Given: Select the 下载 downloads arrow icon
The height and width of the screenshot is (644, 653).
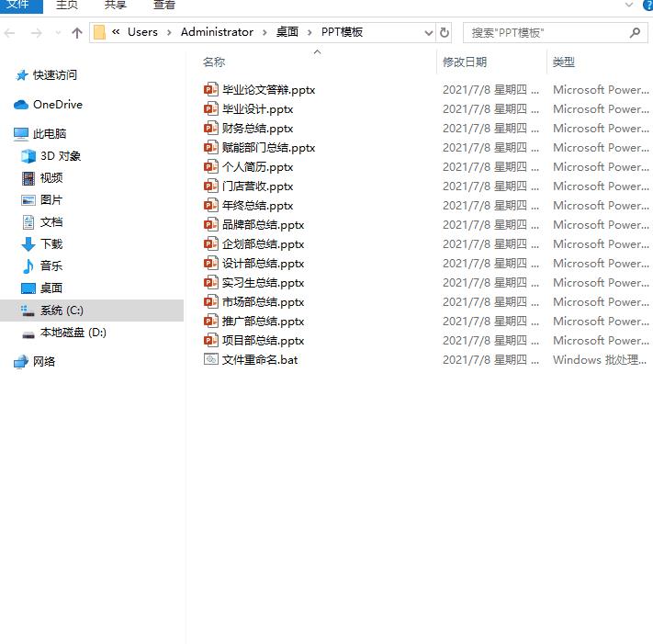Looking at the screenshot, I should pyautogui.click(x=28, y=244).
